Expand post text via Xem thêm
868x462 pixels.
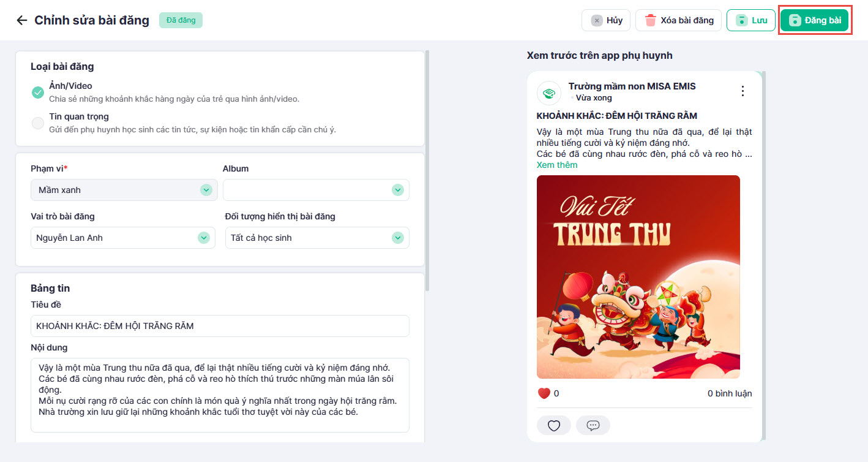coord(557,165)
